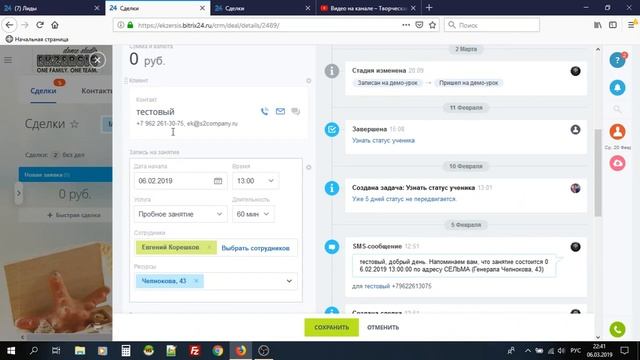Click ОТМЕНИТЬ link
Image resolution: width=640 pixels, height=360 pixels.
point(383,327)
